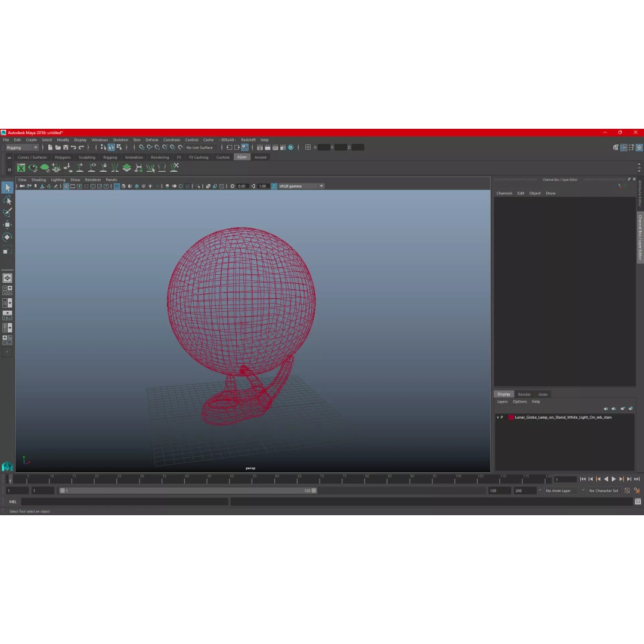
Task: Open the viewport Shading menu
Action: point(39,180)
